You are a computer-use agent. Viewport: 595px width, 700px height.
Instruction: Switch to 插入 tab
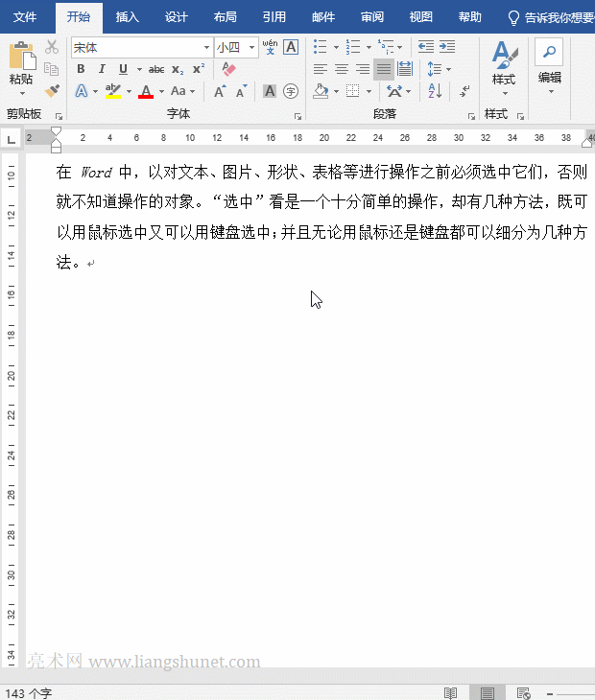(128, 17)
